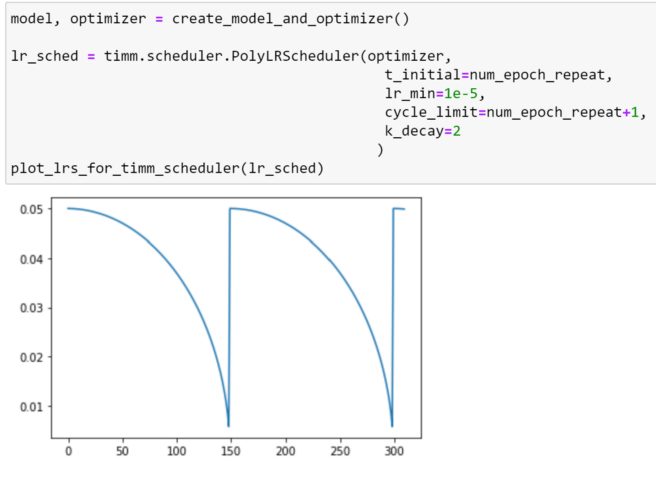The image size is (656, 481).
Task: Click the 'lr_sched' variable name on assignment line
Action: 44,56
